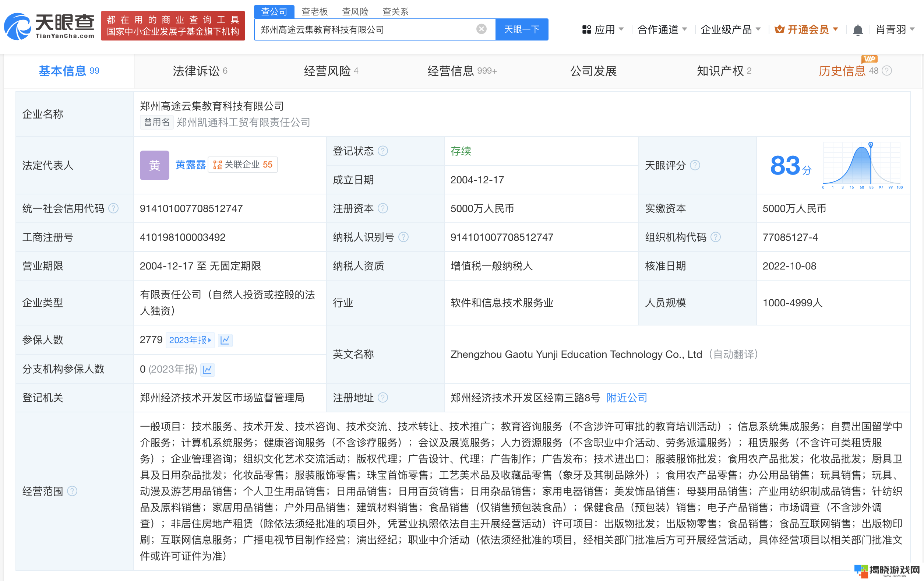
Task: Open help icon beside 登记状态
Action: 382,151
